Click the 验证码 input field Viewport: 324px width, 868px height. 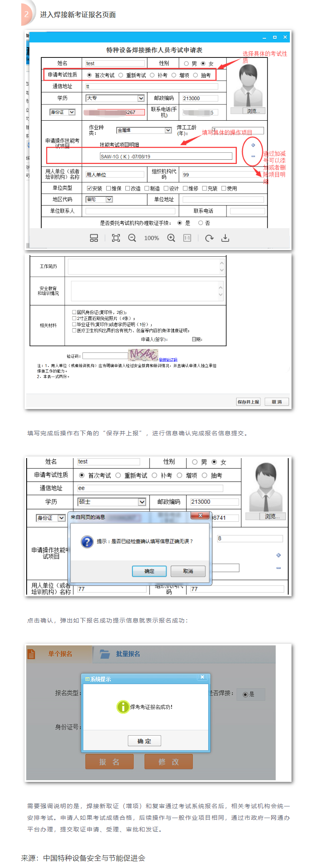105,356
